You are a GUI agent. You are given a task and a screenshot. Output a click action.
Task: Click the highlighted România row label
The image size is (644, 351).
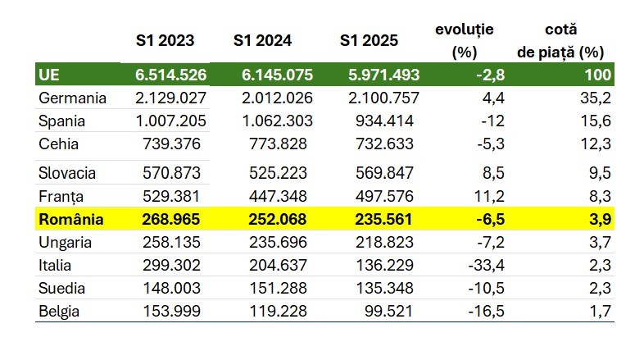click(x=68, y=219)
